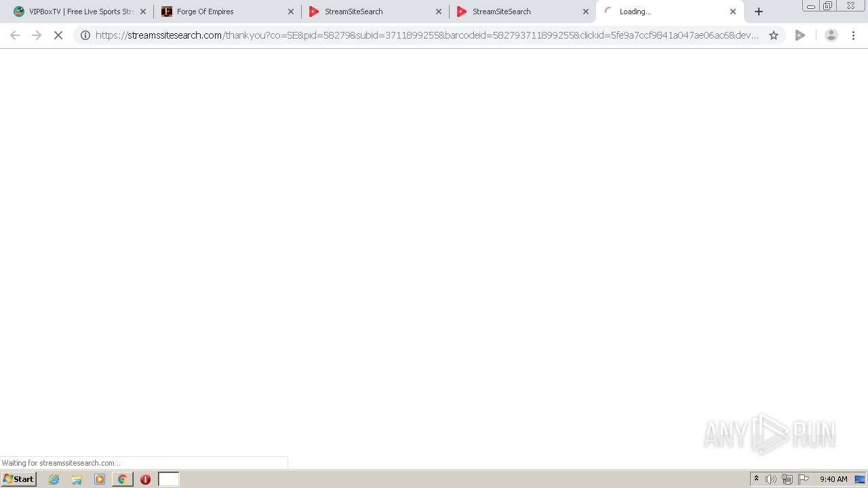Screen dimensions: 868x488
Task: Go forward to the next page
Action: (37, 35)
